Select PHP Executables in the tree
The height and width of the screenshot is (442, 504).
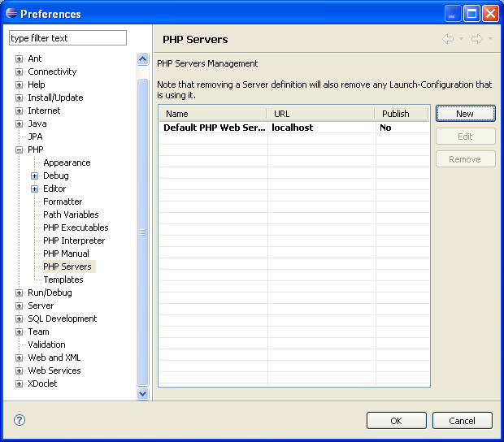[76, 227]
